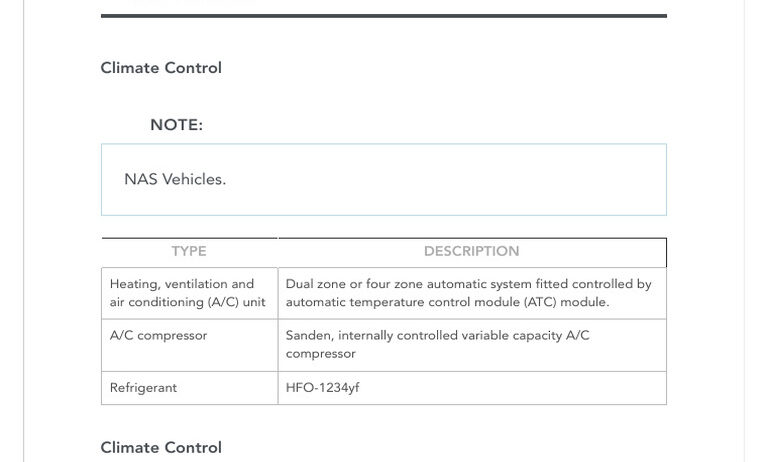Image resolution: width=768 pixels, height=462 pixels.
Task: Click 'air conditioning (A/C) unit' text
Action: point(188,302)
